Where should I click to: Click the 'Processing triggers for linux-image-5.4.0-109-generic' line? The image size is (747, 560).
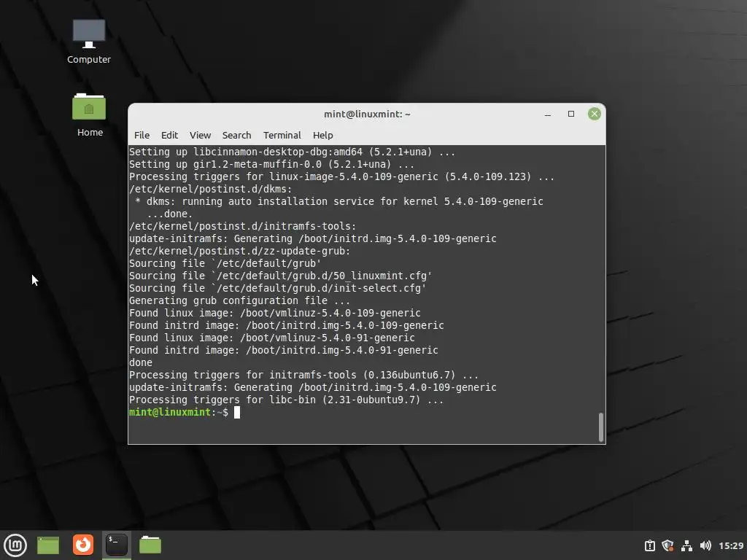click(341, 177)
